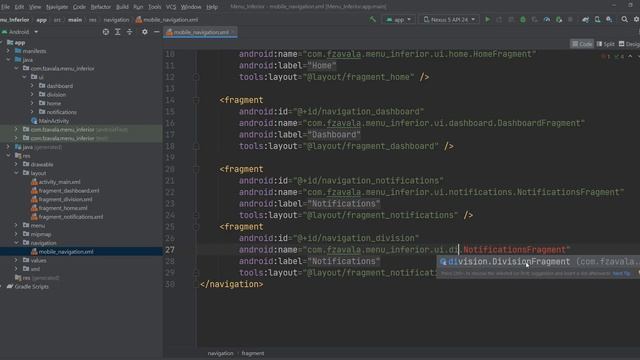Open the Profile app gauge icon

coord(547,20)
